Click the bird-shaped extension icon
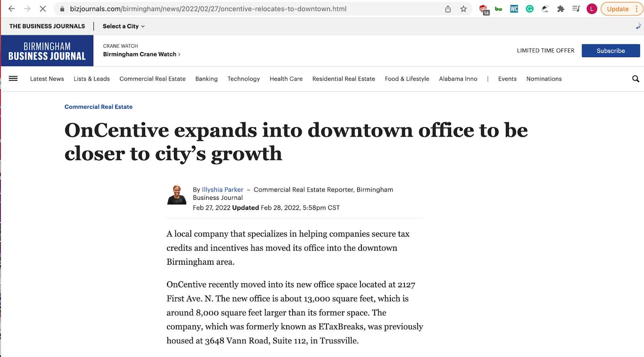Viewport: 644px width, 357px height. coord(545,9)
